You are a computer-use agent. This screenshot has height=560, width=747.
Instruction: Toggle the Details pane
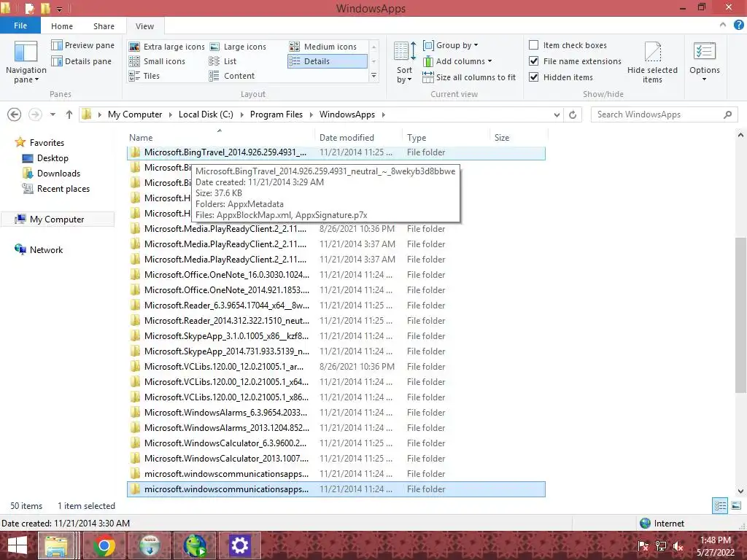[x=82, y=61]
